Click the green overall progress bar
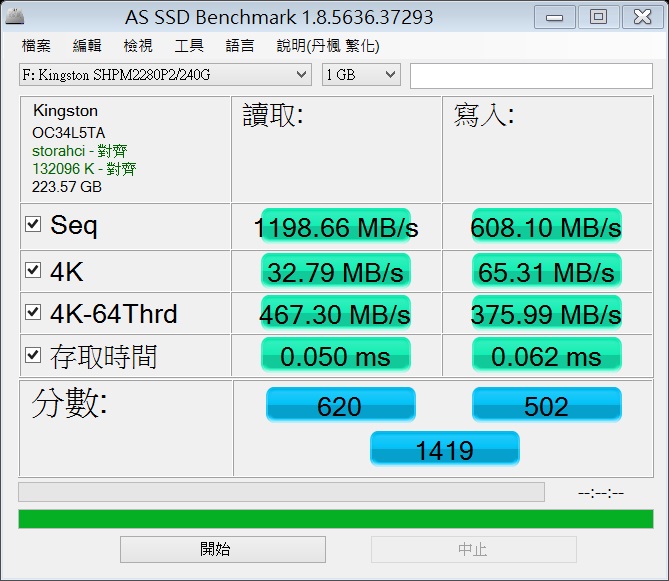The width and height of the screenshot is (669, 581). point(336,519)
